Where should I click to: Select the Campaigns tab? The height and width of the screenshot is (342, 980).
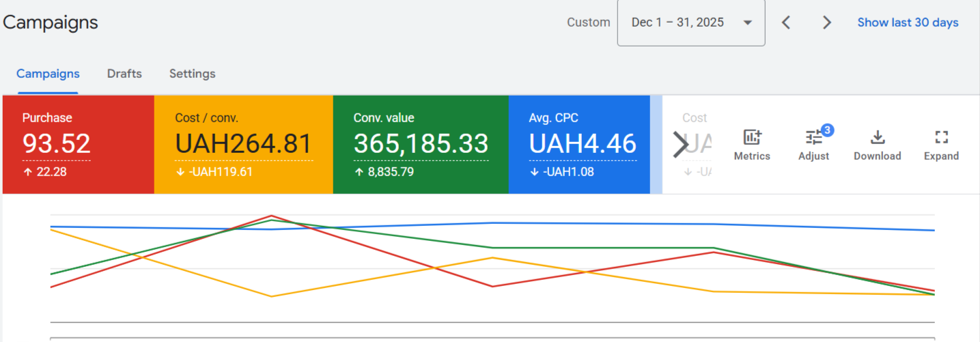(48, 74)
